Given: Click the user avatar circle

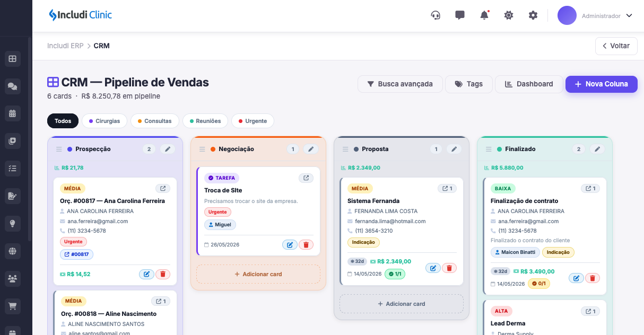Looking at the screenshot, I should 567,15.
